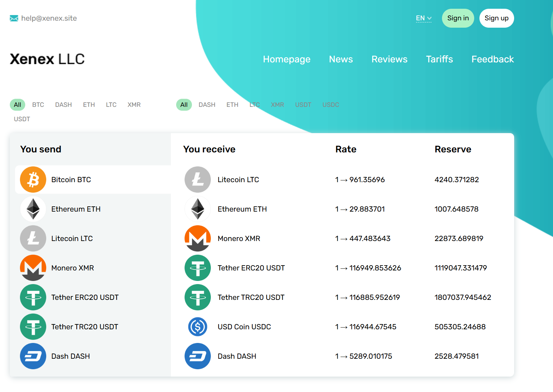Click Dash icon in You send list
Screen dimensions: 553x392
click(33, 356)
